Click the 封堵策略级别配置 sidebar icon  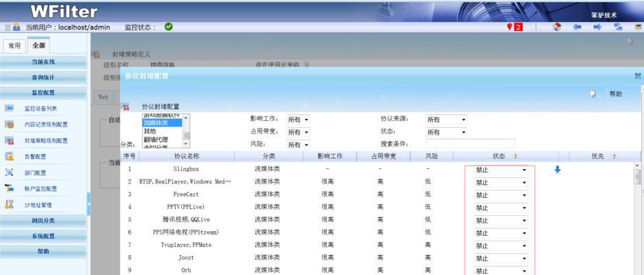(x=10, y=140)
